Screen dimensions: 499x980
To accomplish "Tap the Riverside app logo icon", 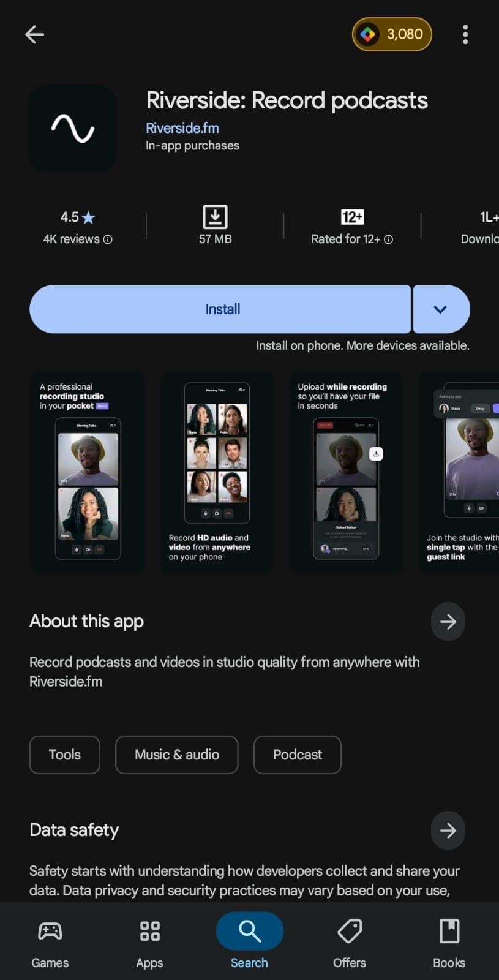I will point(73,129).
